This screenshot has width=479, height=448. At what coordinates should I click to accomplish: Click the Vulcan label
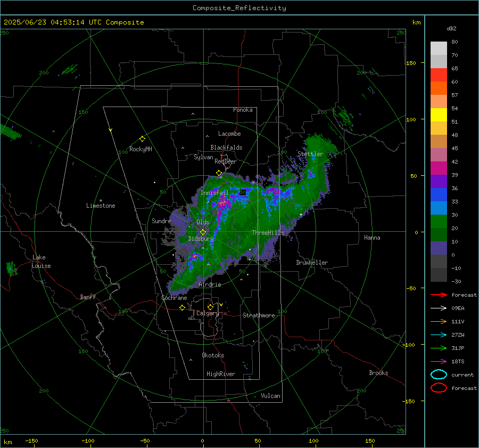tap(270, 396)
